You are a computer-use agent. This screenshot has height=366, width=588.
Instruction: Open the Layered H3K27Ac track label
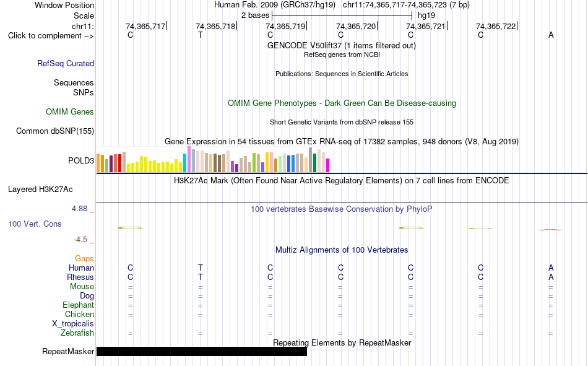[x=40, y=190]
